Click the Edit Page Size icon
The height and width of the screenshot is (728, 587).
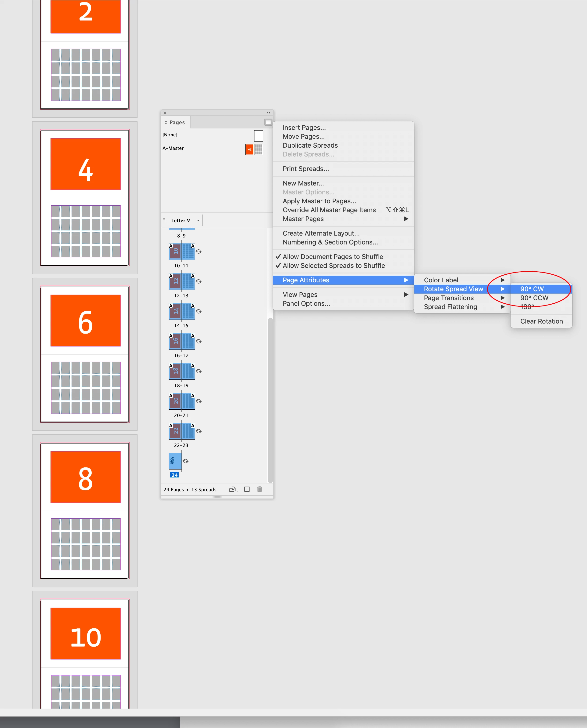[x=233, y=489]
